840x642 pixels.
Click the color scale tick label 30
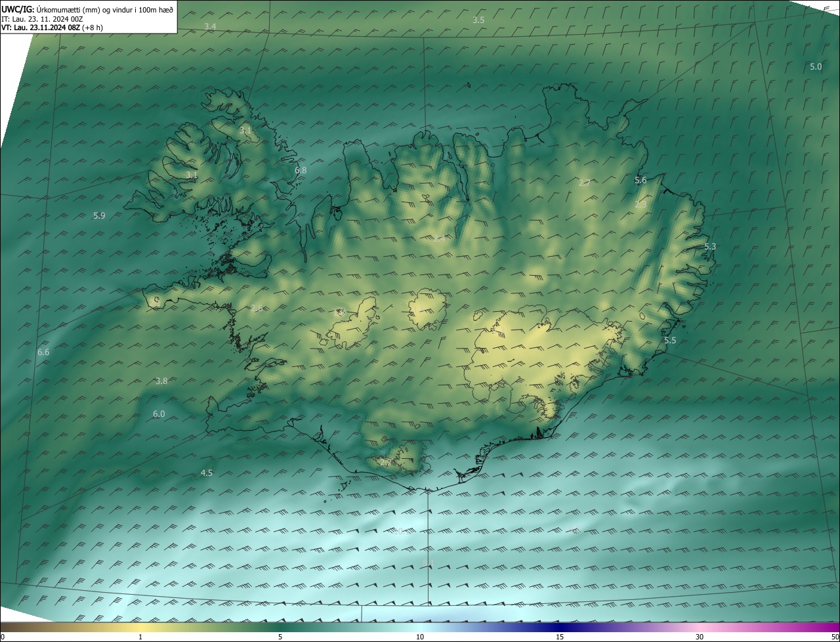coord(700,637)
